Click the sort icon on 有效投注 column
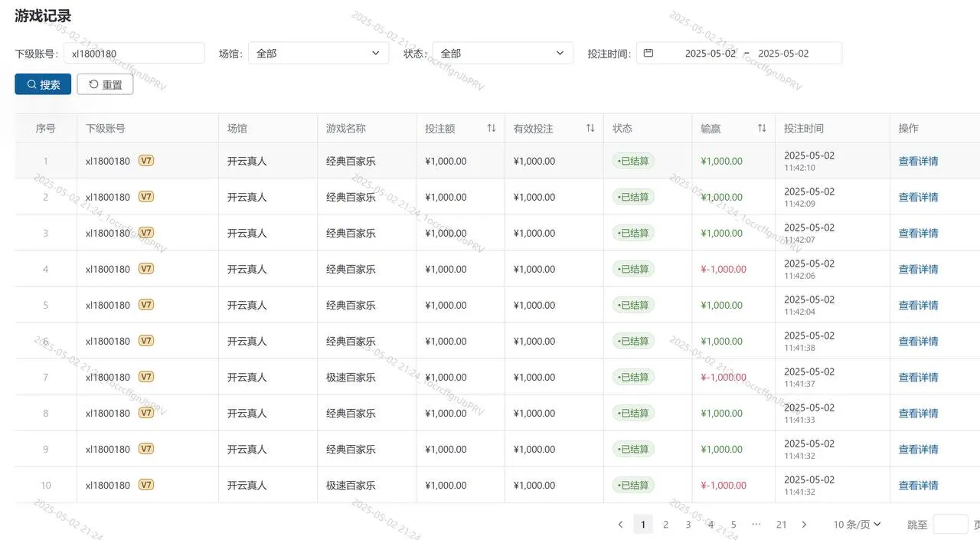 click(590, 128)
